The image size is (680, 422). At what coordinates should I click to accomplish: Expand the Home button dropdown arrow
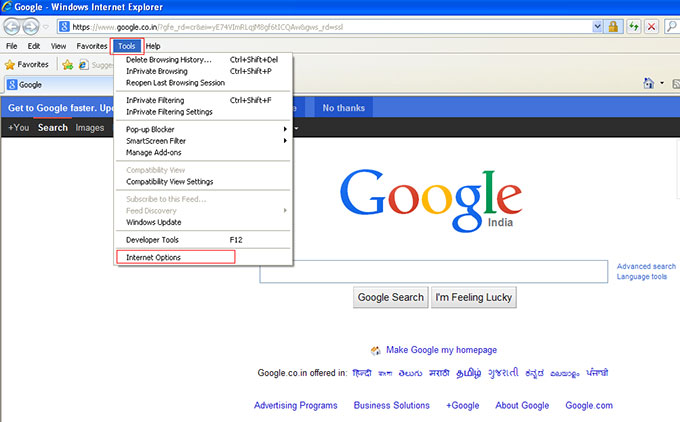[x=662, y=83]
